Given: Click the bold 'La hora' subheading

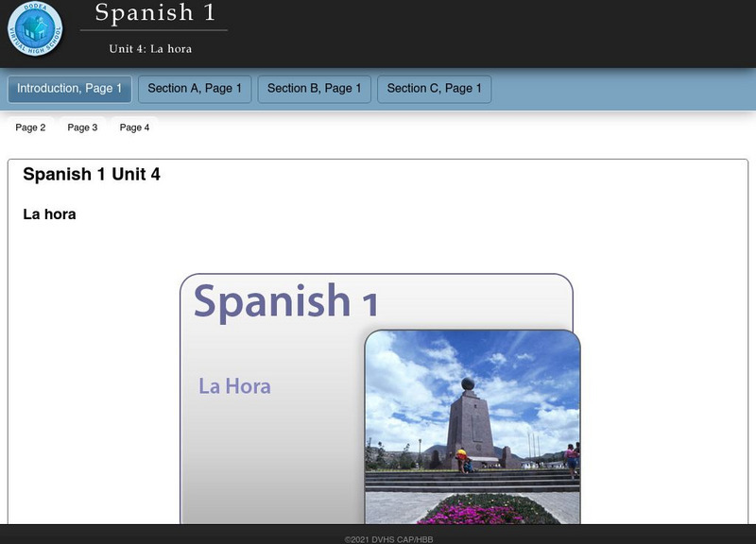Looking at the screenshot, I should click(49, 214).
